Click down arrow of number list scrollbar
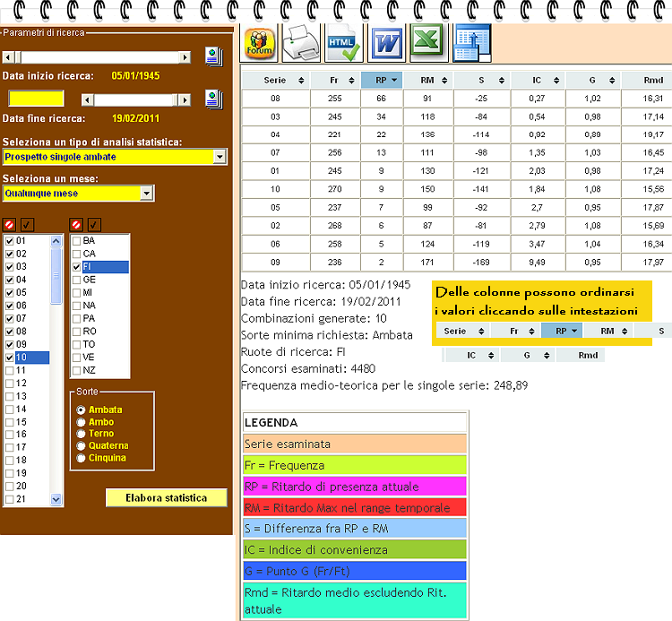 (56, 499)
